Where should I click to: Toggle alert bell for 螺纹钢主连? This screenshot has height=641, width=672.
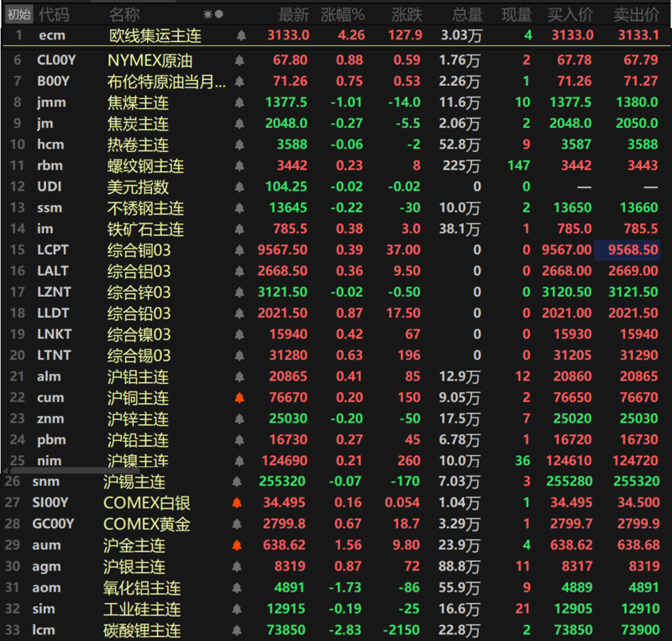tap(241, 166)
